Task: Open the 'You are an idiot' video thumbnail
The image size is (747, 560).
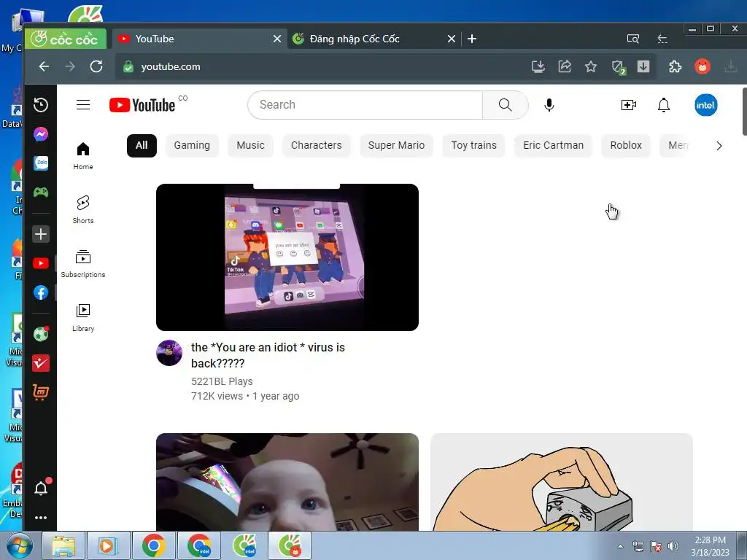Action: pyautogui.click(x=287, y=257)
